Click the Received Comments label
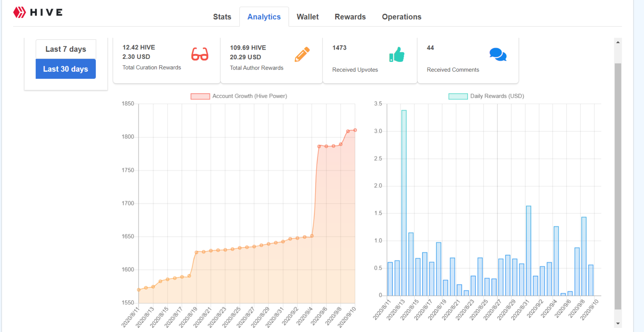Viewport: 644px width, 332px height. click(453, 69)
